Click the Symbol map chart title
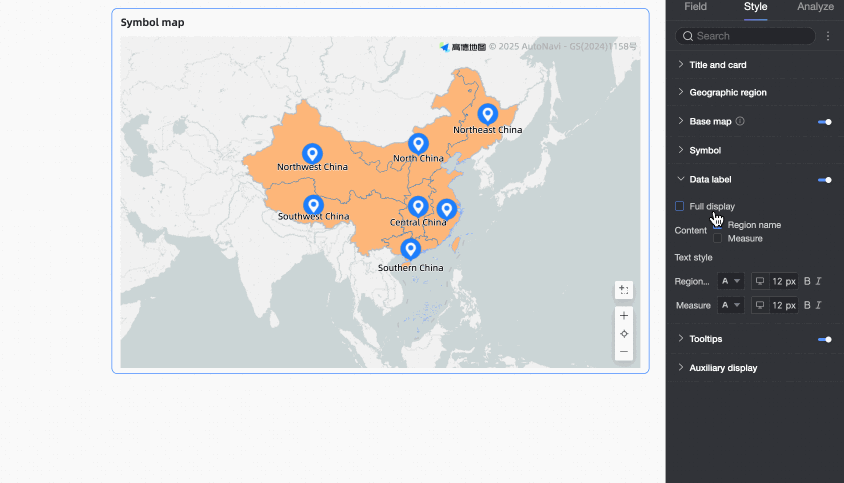This screenshot has height=483, width=844. click(x=152, y=22)
